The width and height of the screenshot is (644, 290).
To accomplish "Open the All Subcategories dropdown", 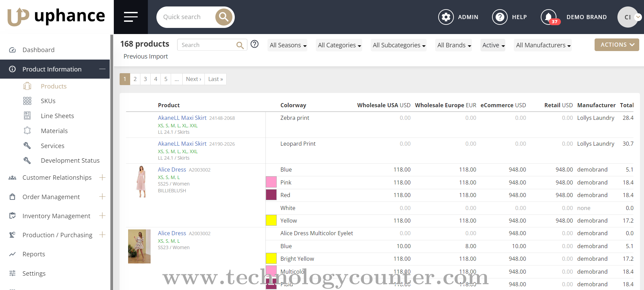I will click(399, 45).
